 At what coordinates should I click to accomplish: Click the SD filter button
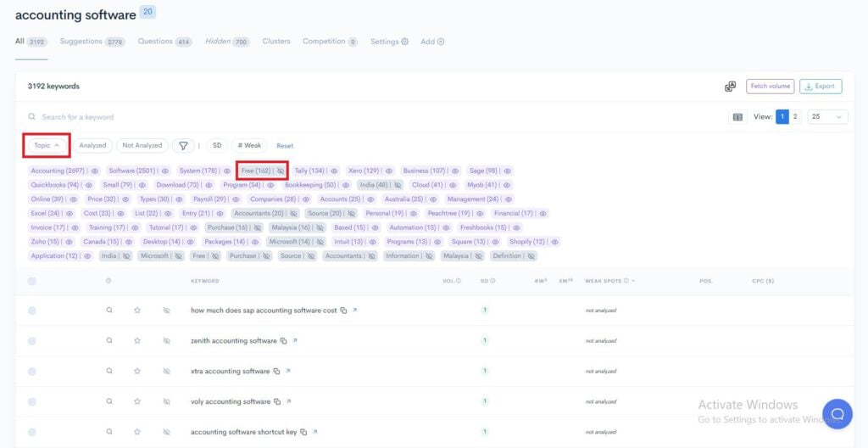(217, 145)
